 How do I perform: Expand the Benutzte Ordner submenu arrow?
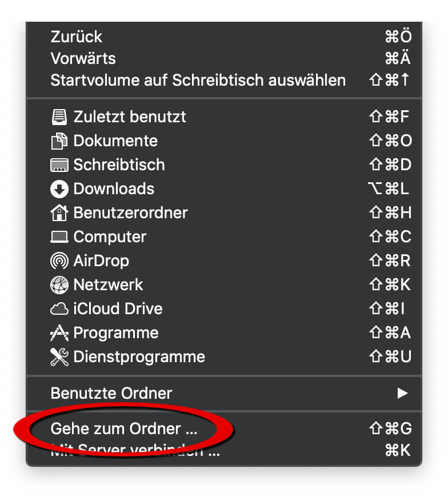(403, 393)
